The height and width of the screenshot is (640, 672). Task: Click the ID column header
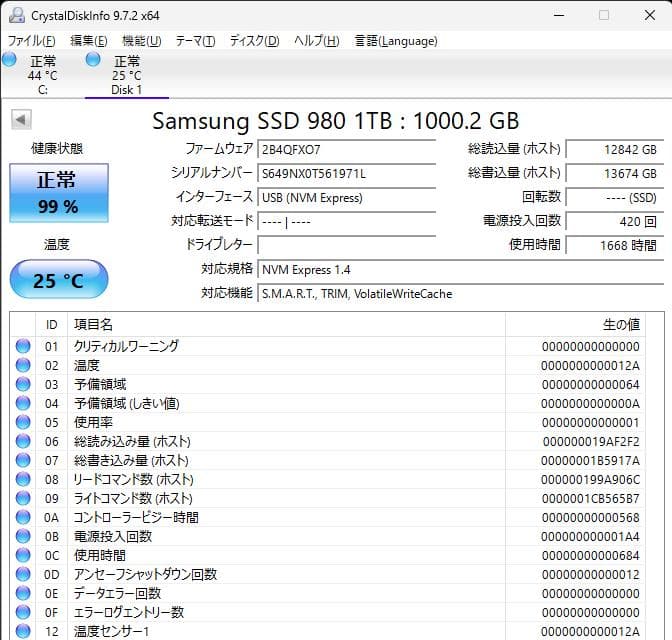[51, 325]
